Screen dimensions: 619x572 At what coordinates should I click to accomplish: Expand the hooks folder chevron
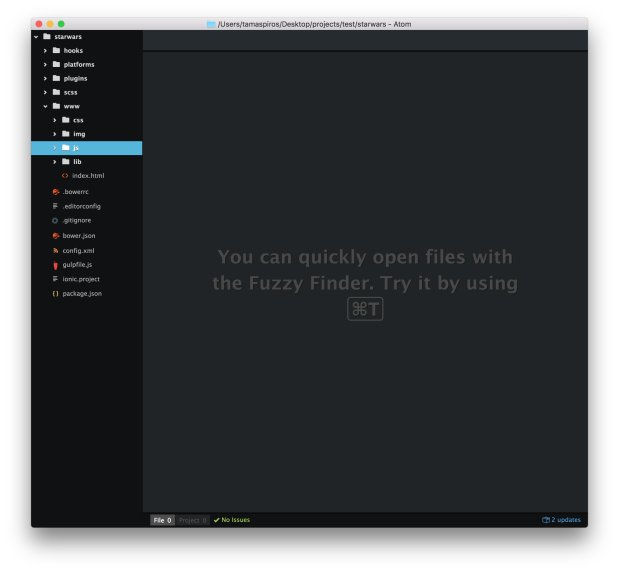[x=45, y=51]
